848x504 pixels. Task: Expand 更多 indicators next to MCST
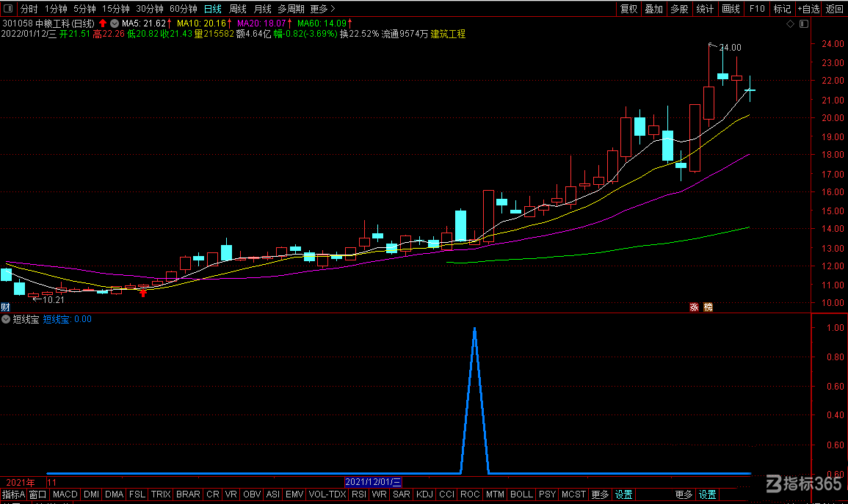coord(601,494)
